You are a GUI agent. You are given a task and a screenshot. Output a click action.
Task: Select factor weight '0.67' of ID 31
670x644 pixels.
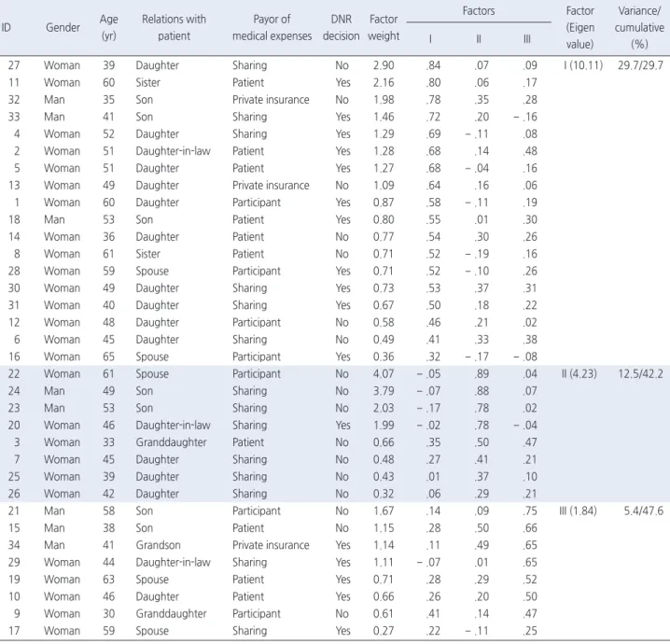click(x=384, y=305)
